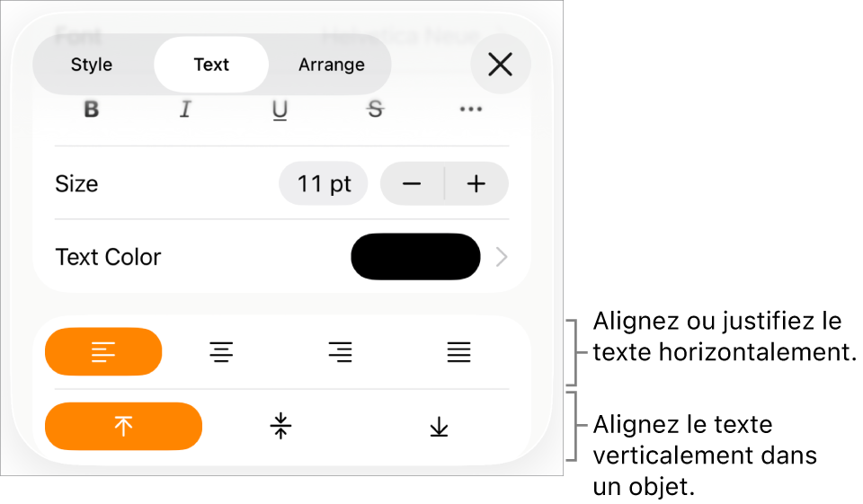Image resolution: width=863 pixels, height=504 pixels.
Task: Center-align the text horizontally
Action: [x=221, y=351]
